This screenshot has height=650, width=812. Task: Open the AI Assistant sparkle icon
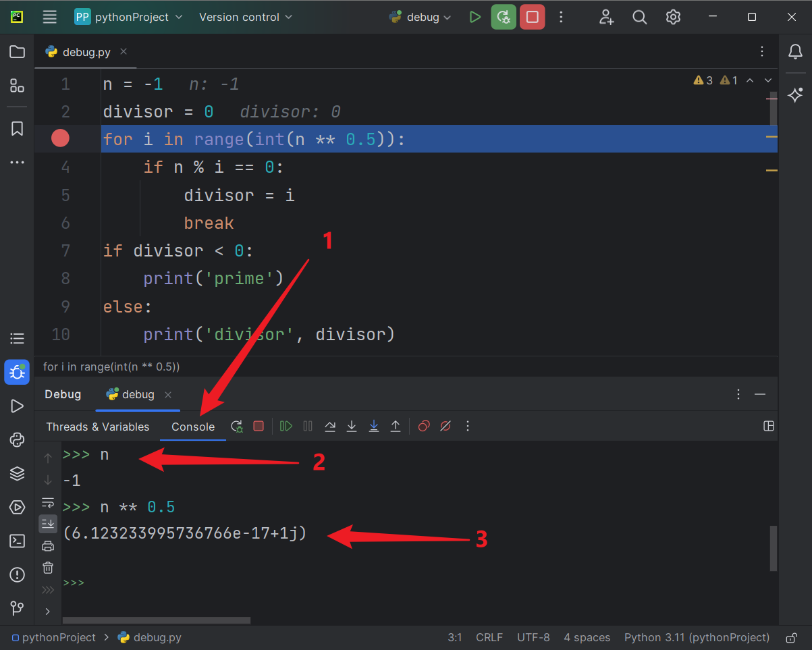pyautogui.click(x=795, y=95)
